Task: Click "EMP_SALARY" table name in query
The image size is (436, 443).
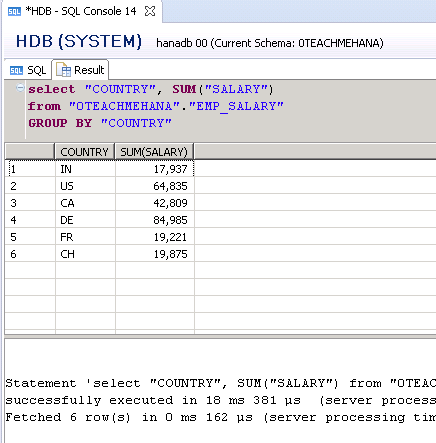Action: (236, 107)
